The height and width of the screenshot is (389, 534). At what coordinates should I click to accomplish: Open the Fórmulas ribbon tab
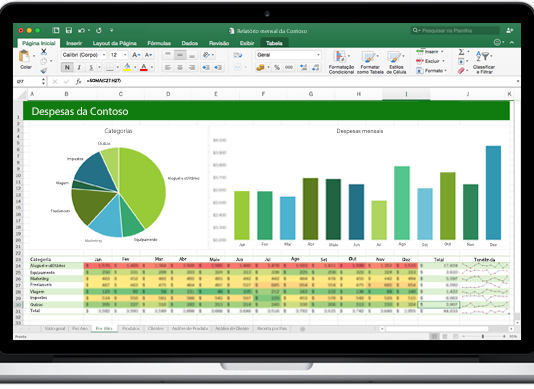[x=159, y=43]
